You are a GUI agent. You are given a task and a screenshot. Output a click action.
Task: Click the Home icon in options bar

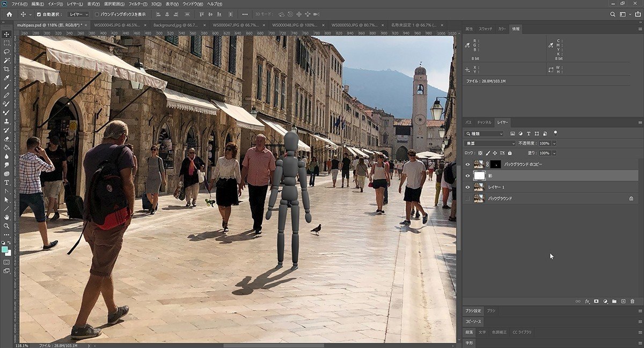9,14
